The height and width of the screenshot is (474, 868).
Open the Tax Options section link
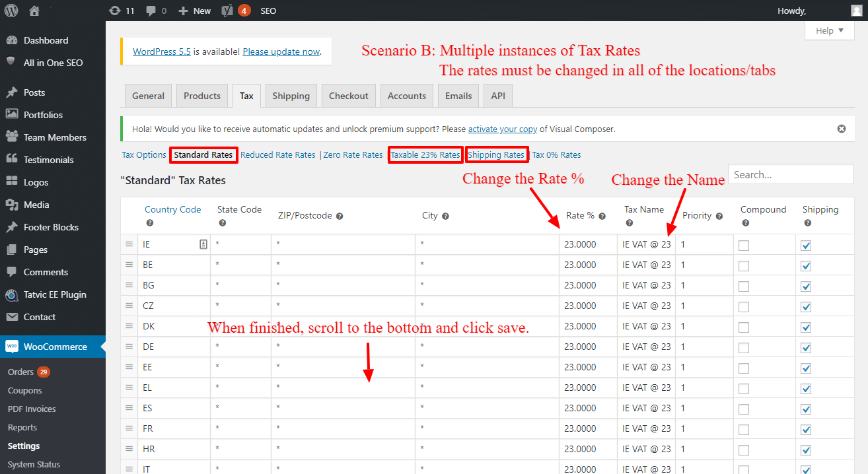click(144, 155)
